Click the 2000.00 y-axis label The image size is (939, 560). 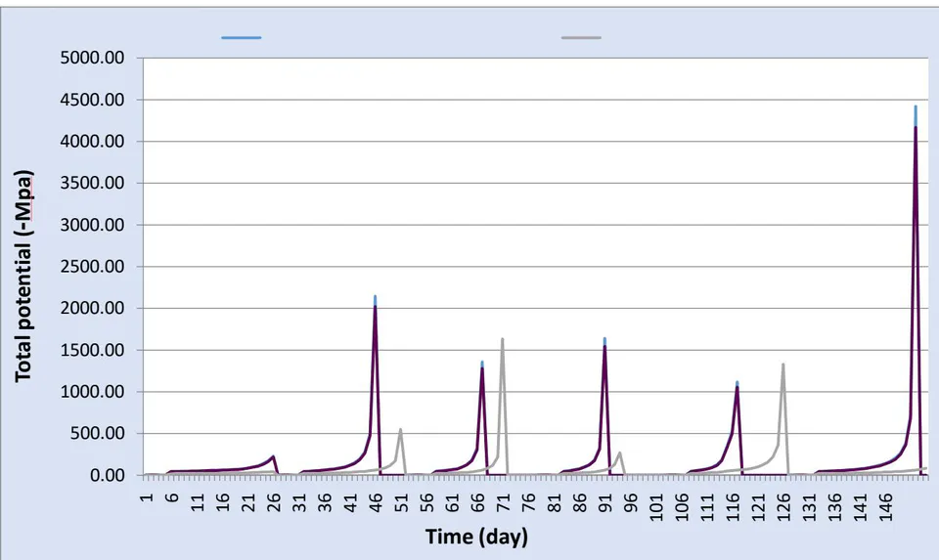92,308
